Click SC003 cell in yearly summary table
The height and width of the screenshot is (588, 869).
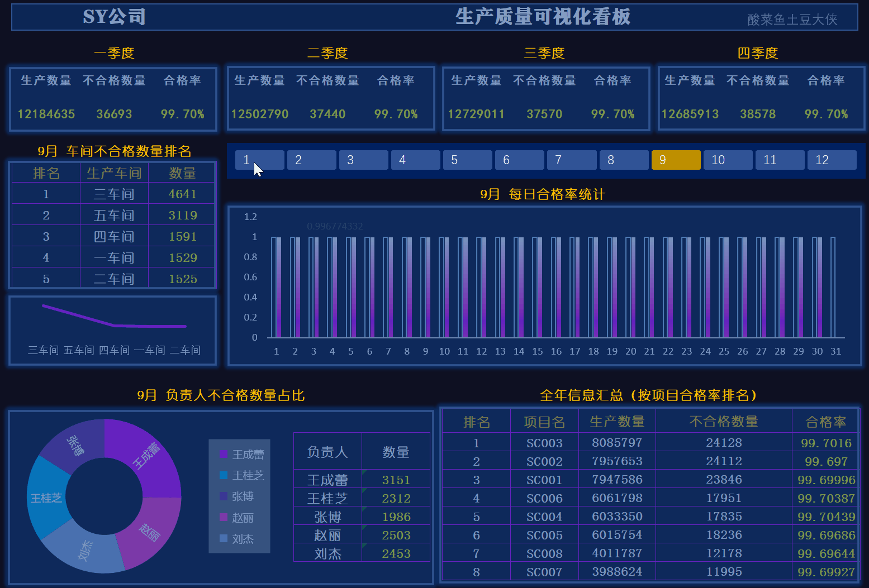coord(544,443)
